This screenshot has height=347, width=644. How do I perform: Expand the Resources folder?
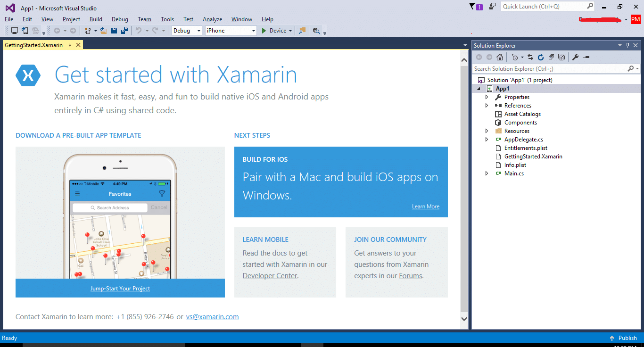click(487, 131)
